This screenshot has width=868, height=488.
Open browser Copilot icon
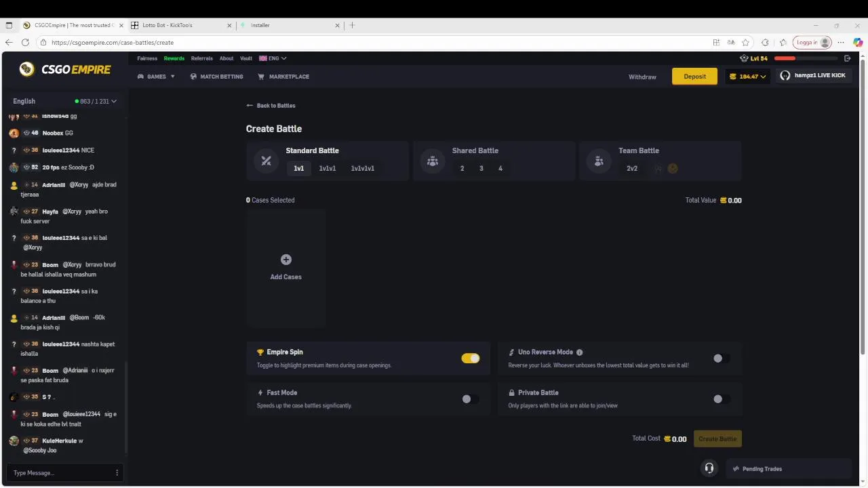(858, 42)
